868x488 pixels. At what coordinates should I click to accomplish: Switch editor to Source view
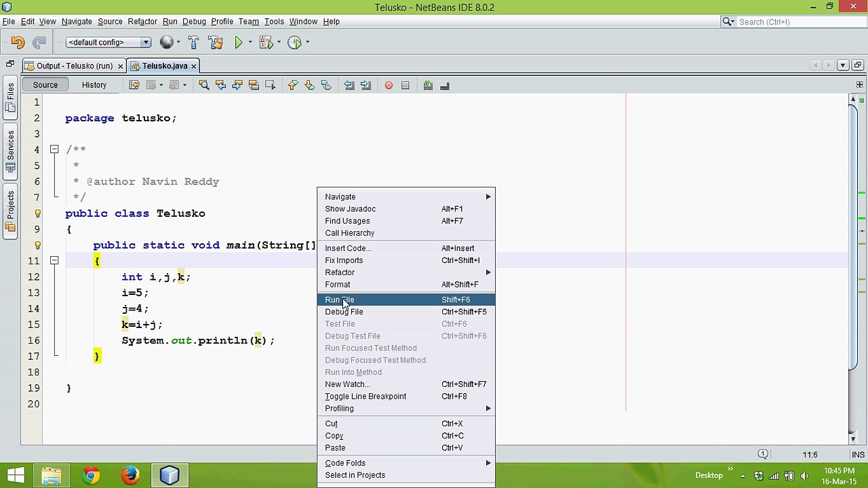(x=45, y=85)
